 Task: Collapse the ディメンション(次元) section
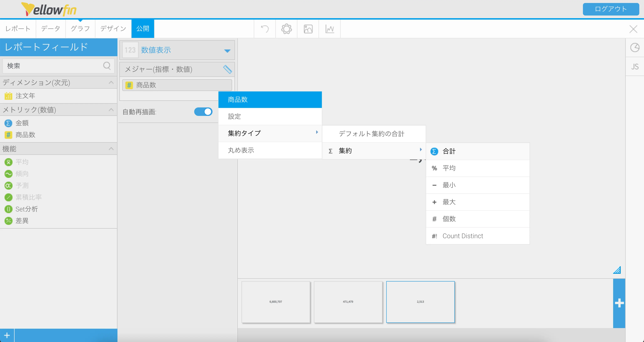pos(111,83)
